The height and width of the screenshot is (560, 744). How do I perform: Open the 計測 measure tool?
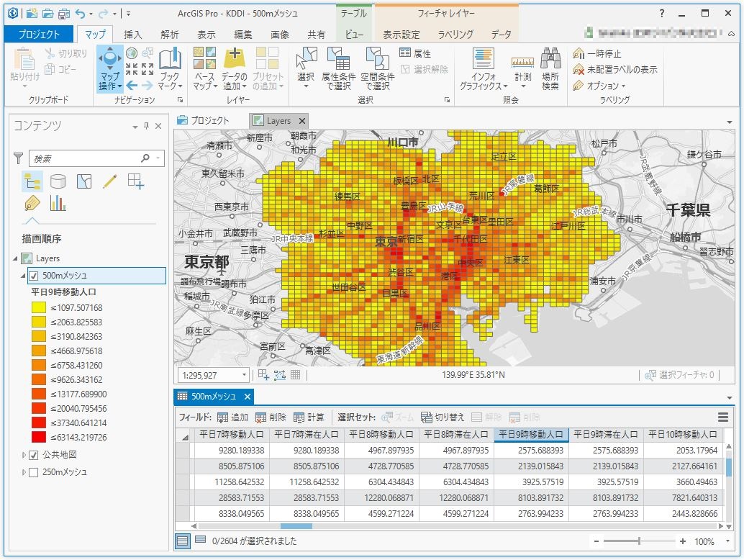point(523,69)
